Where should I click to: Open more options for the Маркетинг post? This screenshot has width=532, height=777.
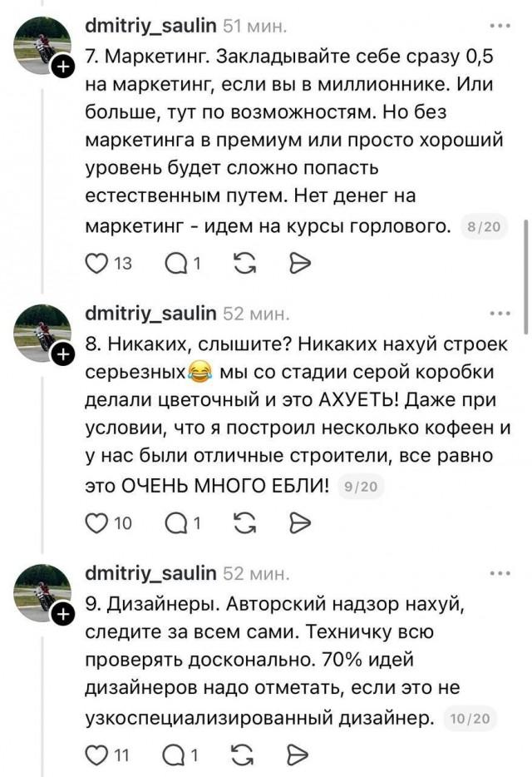[x=501, y=26]
